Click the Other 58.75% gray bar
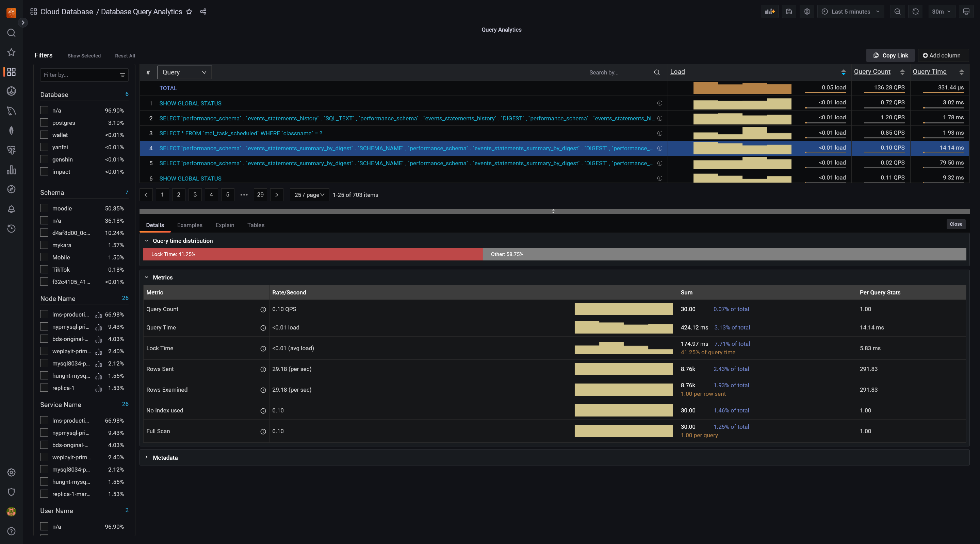 click(724, 254)
